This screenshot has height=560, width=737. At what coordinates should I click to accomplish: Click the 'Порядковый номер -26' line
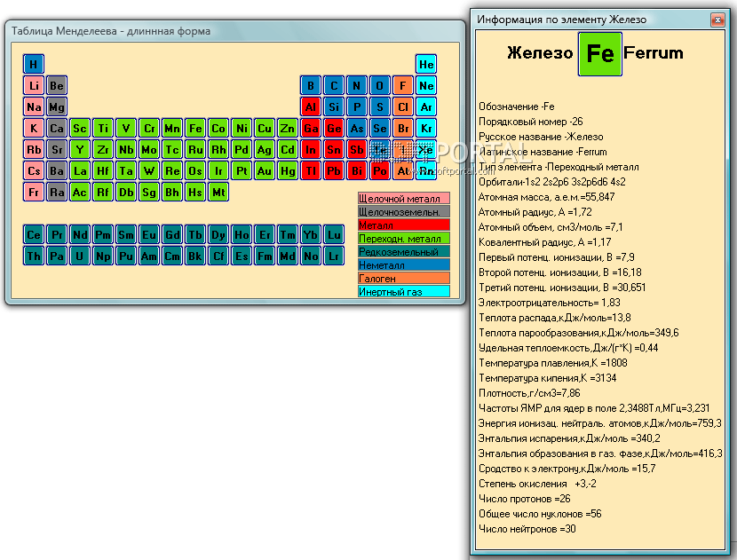(x=531, y=122)
